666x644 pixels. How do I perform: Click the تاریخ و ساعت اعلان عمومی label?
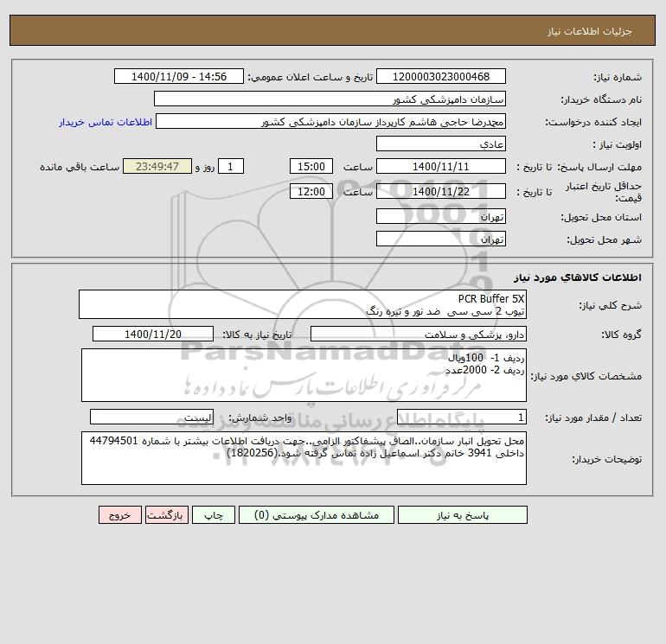coord(310,77)
